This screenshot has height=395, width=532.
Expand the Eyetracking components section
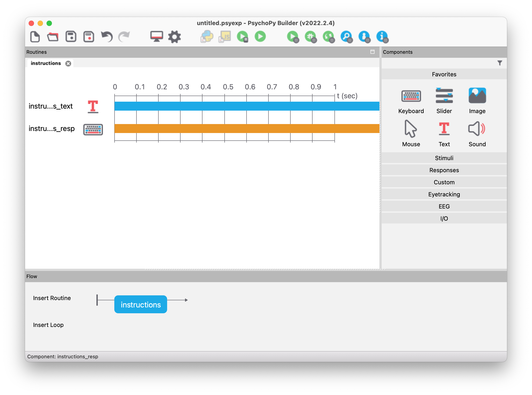coord(444,194)
